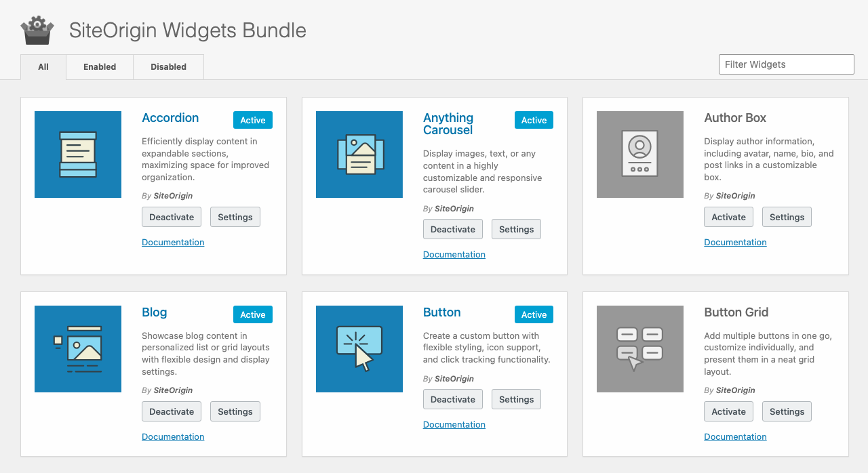Switch to the Disabled tab
This screenshot has height=473, width=868.
click(168, 67)
